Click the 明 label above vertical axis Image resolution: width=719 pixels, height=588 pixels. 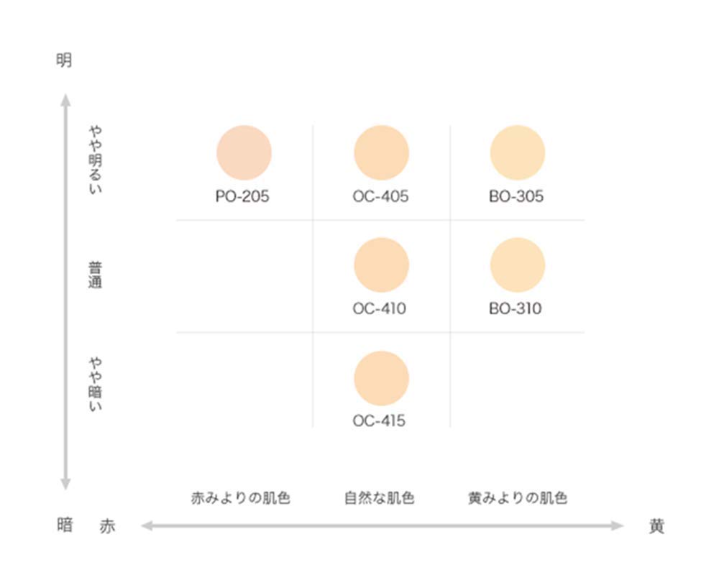pos(64,60)
